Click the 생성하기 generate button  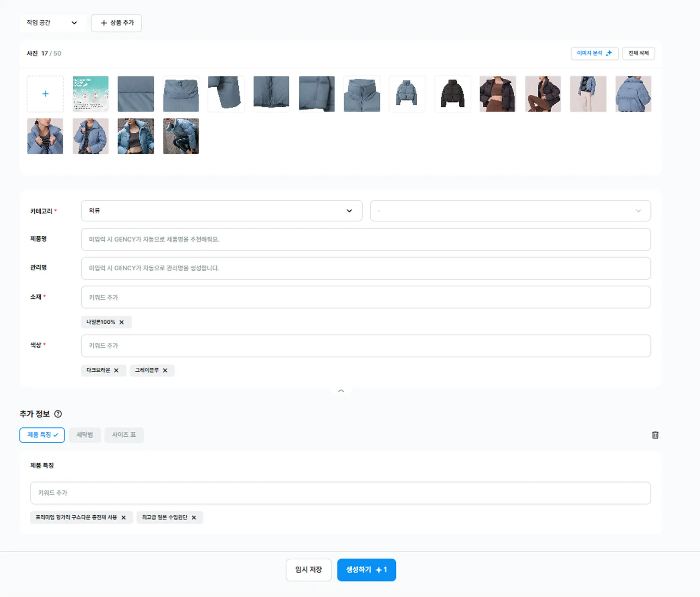click(x=367, y=570)
